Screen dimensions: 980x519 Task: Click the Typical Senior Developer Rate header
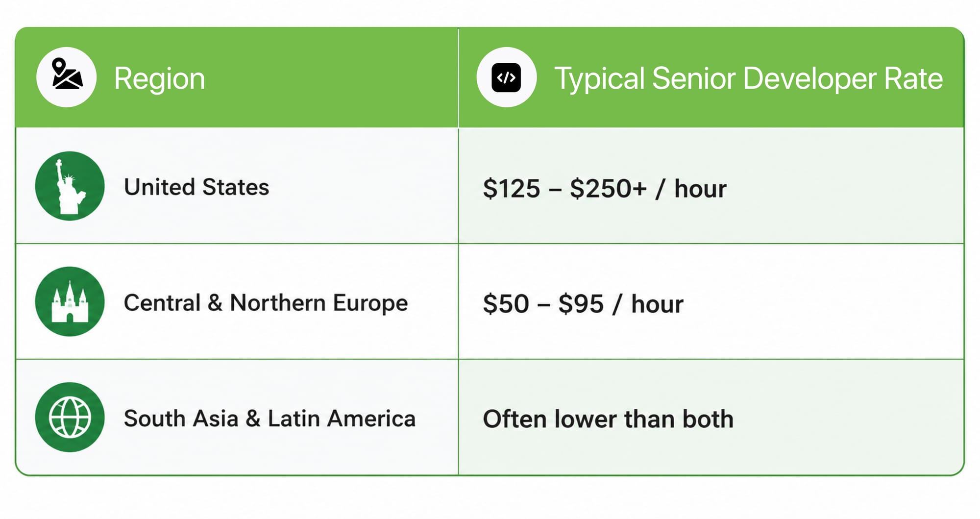pyautogui.click(x=748, y=78)
